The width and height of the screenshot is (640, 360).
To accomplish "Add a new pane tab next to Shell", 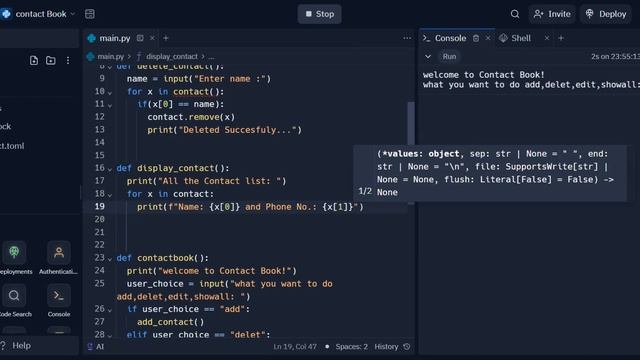I will click(561, 38).
